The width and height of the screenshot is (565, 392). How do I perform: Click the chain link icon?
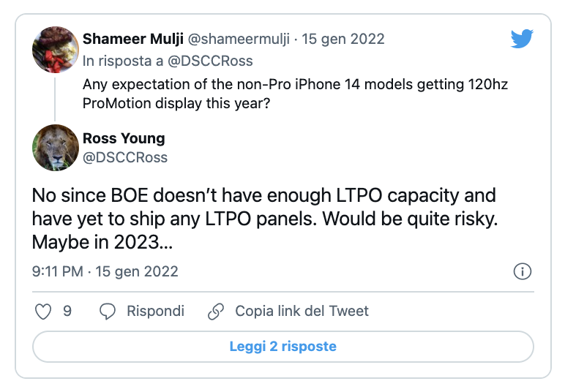click(216, 312)
